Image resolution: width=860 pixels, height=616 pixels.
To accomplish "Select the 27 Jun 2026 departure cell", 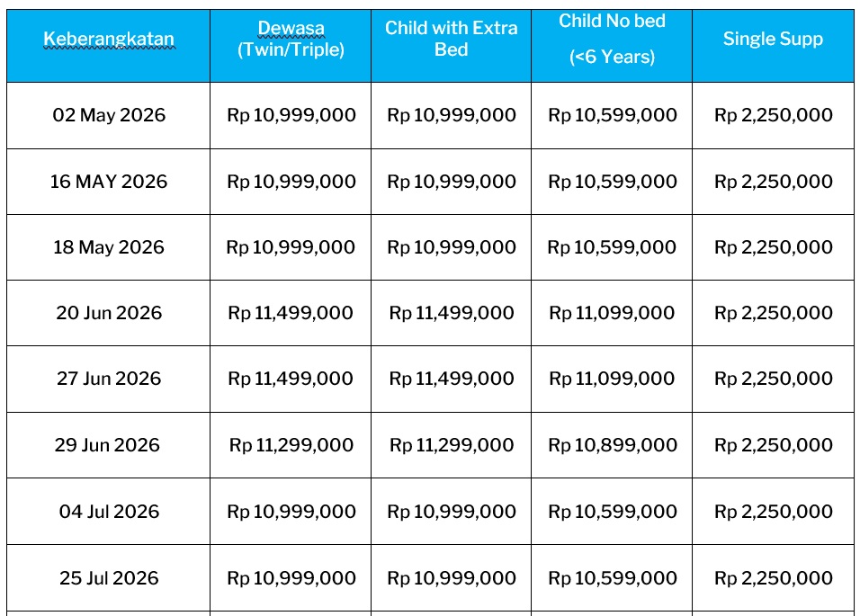I will point(109,379).
